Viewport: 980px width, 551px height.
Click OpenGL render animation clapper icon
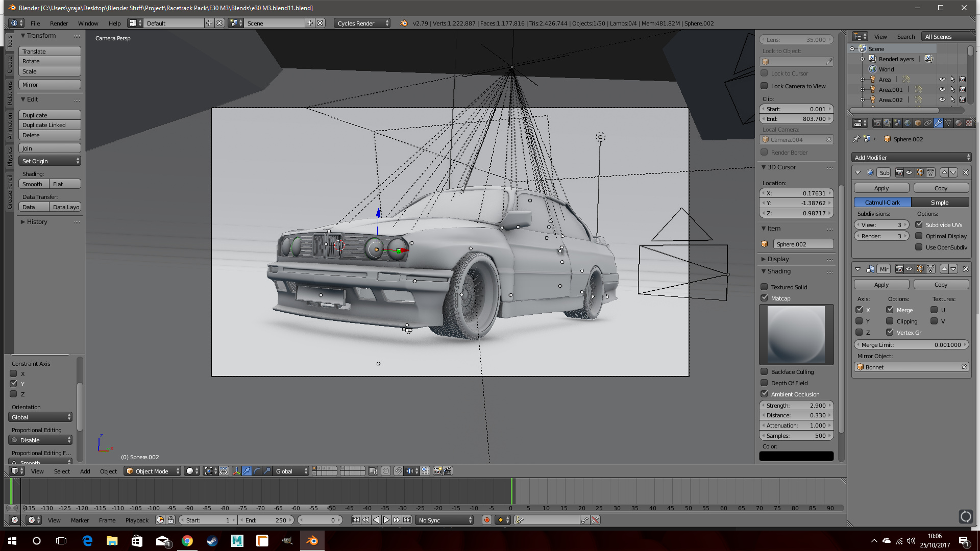click(x=448, y=471)
